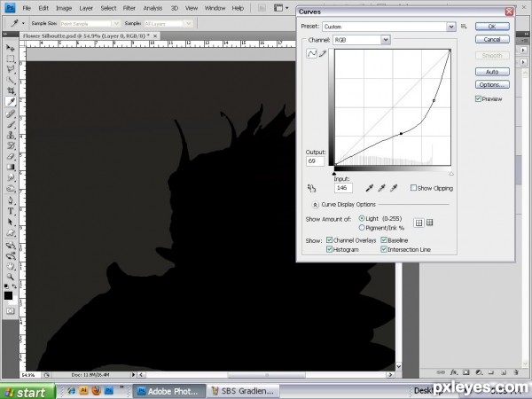
Task: Select the Custom Shape tool
Action: 11,232
